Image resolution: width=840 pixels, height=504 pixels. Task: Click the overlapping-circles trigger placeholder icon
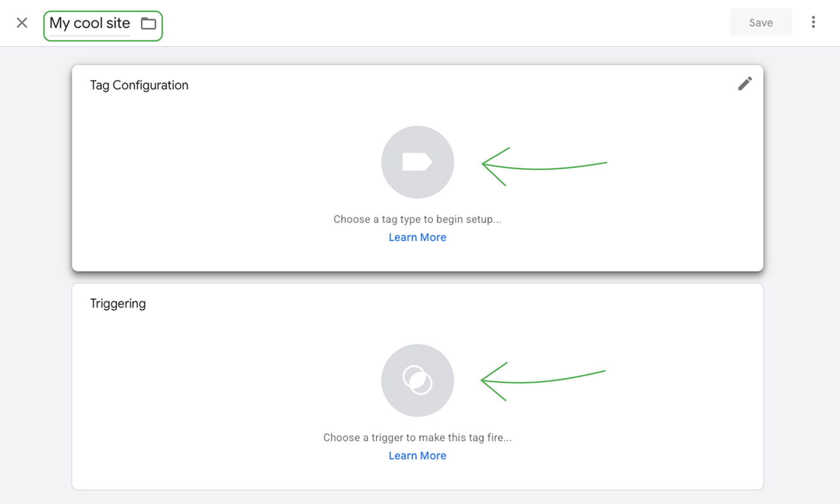click(417, 380)
